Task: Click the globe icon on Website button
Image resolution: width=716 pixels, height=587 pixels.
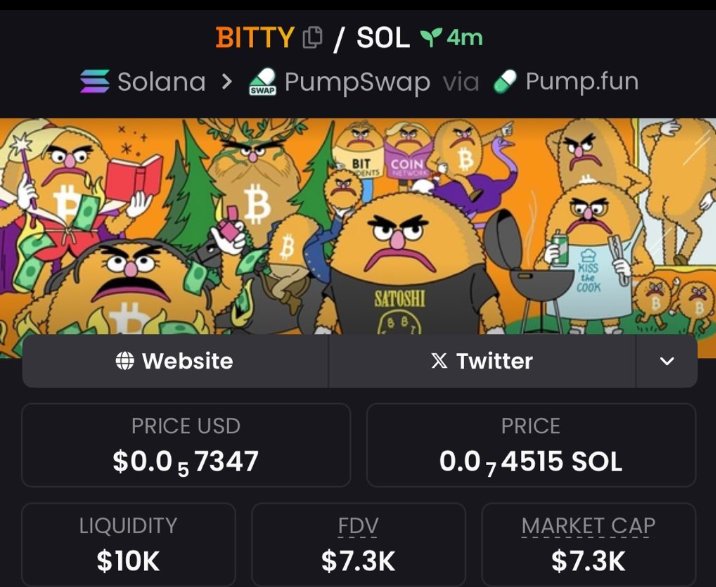Action: point(125,361)
